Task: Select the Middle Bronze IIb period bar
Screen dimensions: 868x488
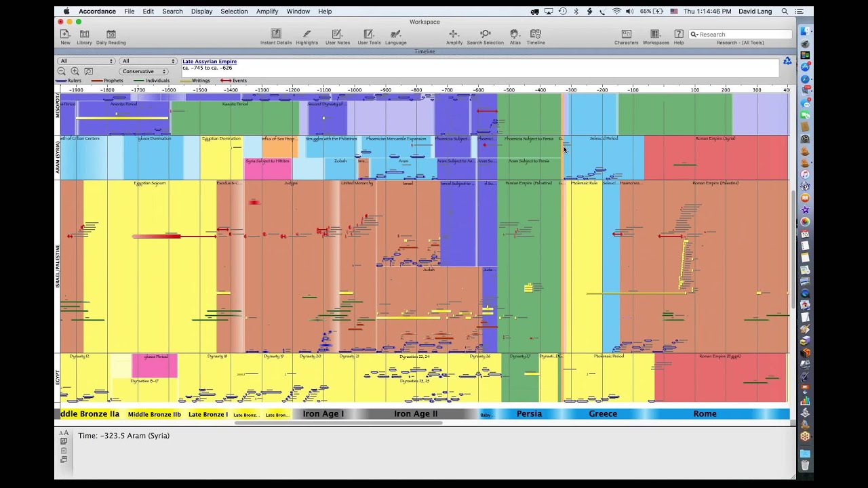Action: pos(155,414)
